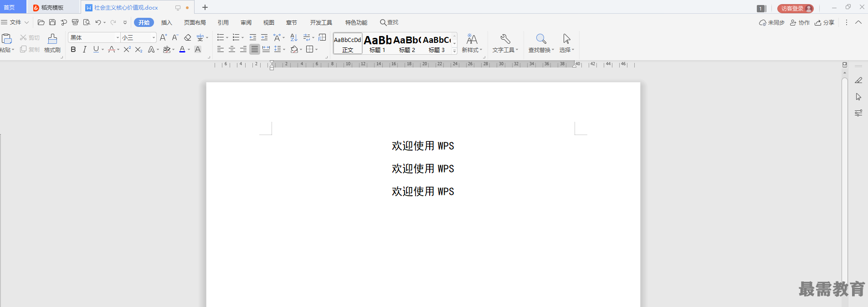Toggle strikethrough formatting

(112, 49)
